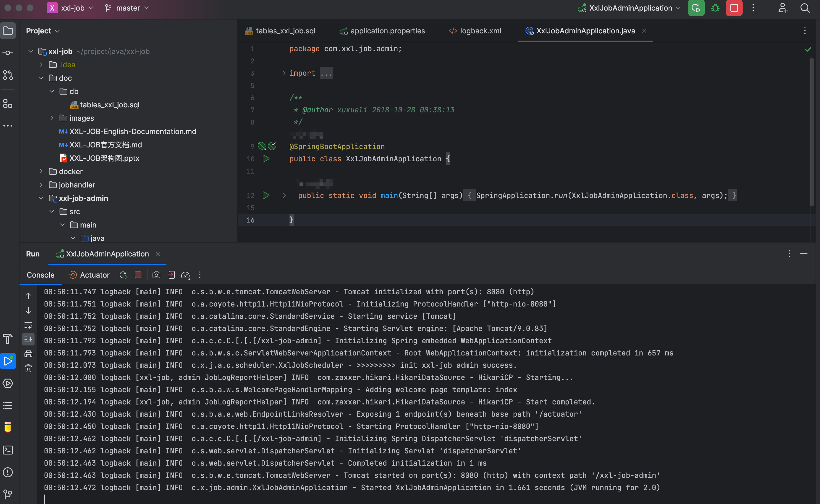Viewport: 820px width, 504px height.
Task: Select the Console tab
Action: pos(41,275)
